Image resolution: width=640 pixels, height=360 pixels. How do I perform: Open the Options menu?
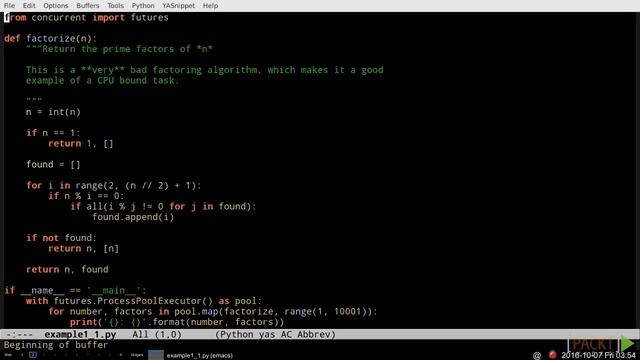tap(56, 6)
